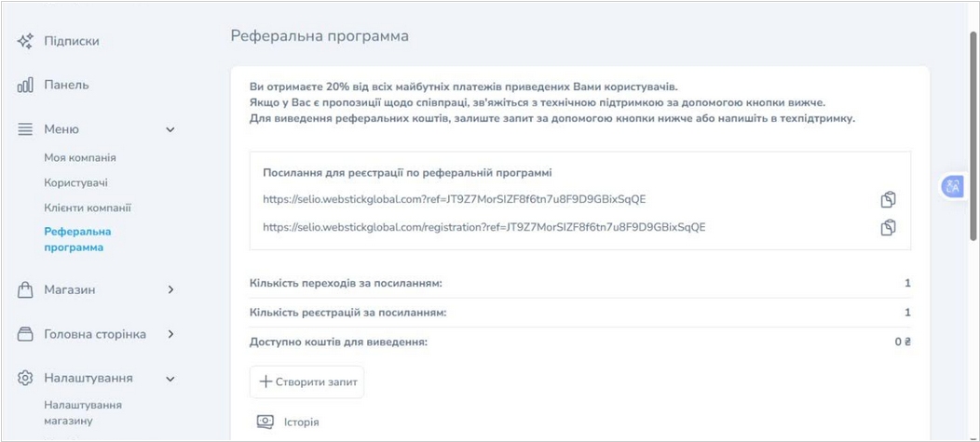Click the Головна сторінка sidebar icon
The height and width of the screenshot is (442, 980).
[26, 334]
